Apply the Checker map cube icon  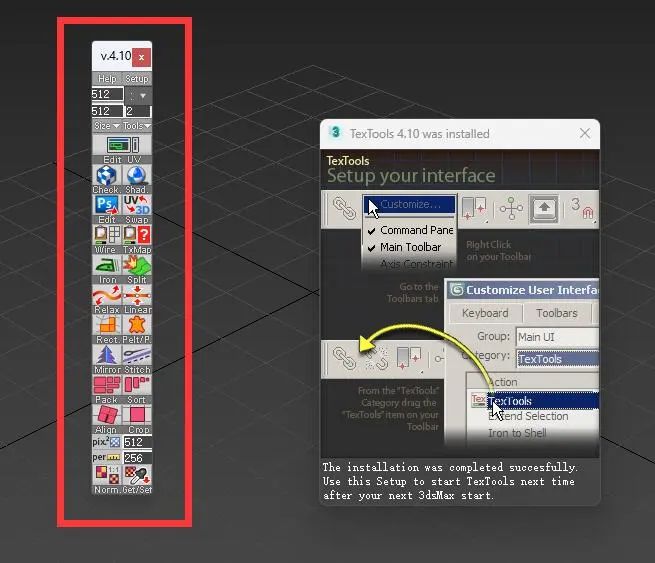pyautogui.click(x=107, y=175)
